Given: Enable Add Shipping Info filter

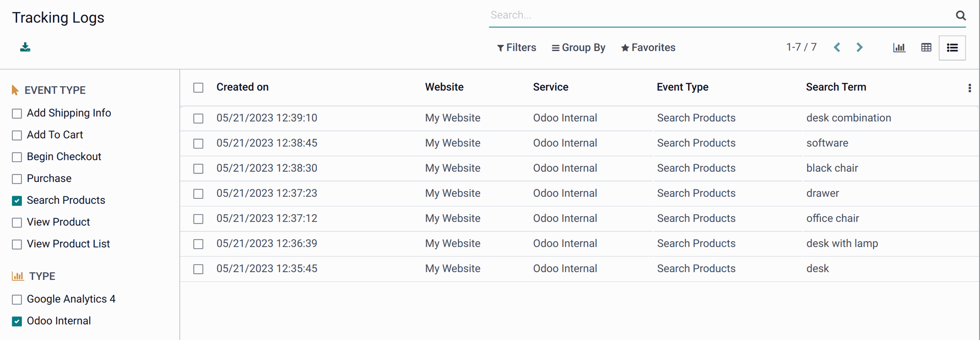Looking at the screenshot, I should [x=17, y=113].
